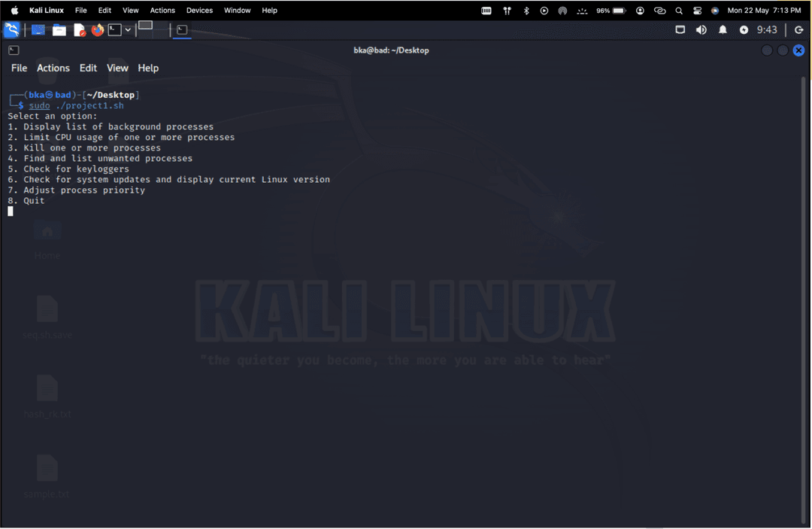Click the Now Playing menu bar icon
This screenshot has height=529, width=812.
pyautogui.click(x=544, y=11)
